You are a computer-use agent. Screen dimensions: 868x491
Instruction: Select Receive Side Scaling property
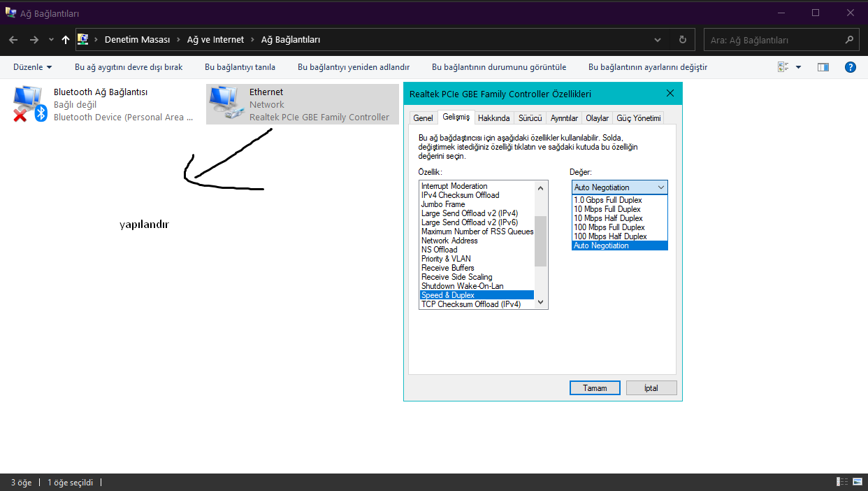click(x=477, y=277)
